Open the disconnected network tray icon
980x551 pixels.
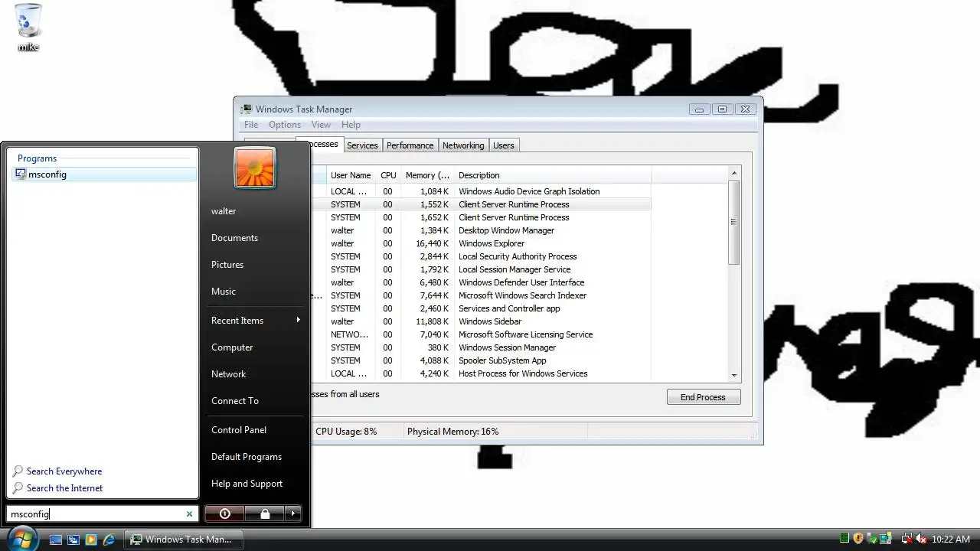tap(907, 539)
